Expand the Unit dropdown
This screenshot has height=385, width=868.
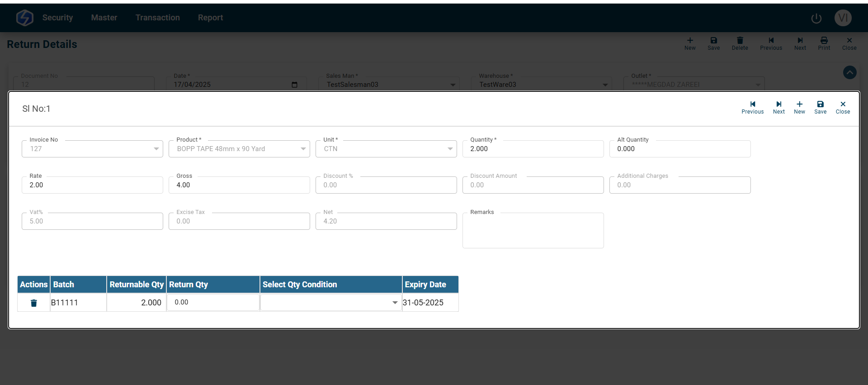pyautogui.click(x=450, y=149)
